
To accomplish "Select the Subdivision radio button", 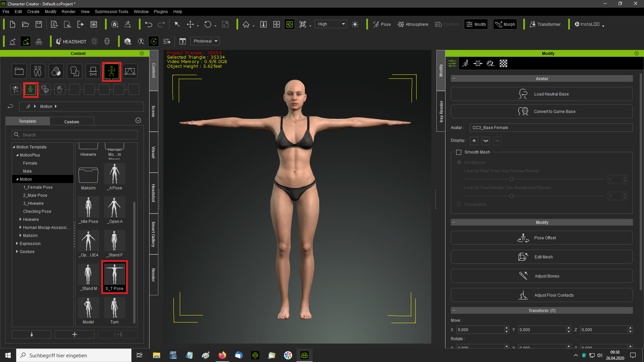I will click(459, 162).
